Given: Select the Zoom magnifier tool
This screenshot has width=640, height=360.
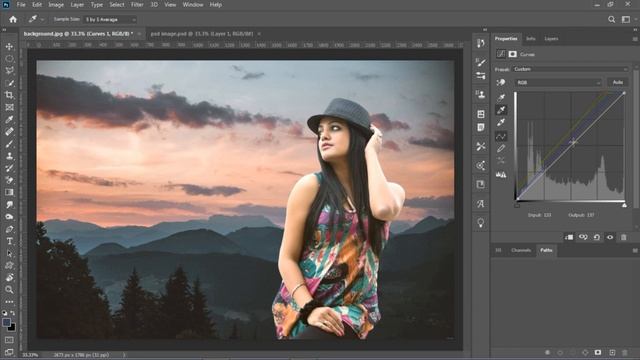Looking at the screenshot, I should (x=9, y=290).
